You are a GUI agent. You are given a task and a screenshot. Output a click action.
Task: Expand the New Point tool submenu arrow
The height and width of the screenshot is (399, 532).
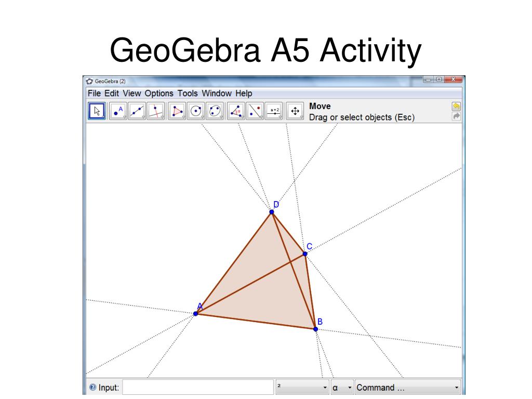pyautogui.click(x=125, y=117)
